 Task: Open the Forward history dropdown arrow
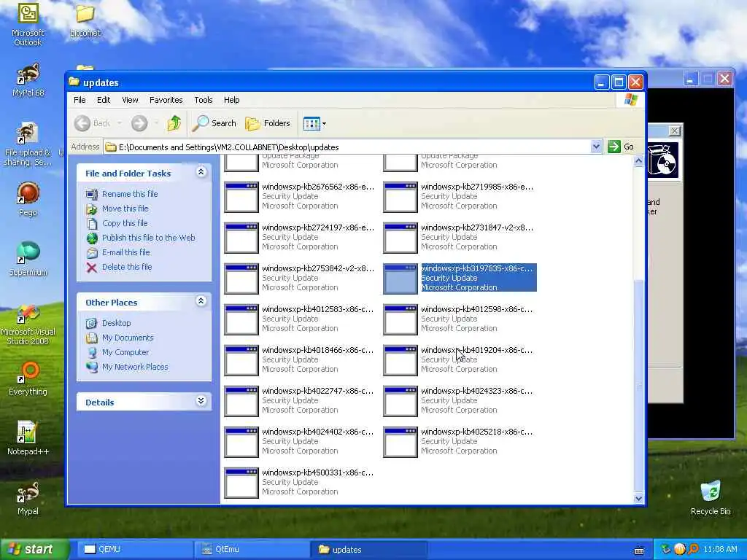(156, 123)
